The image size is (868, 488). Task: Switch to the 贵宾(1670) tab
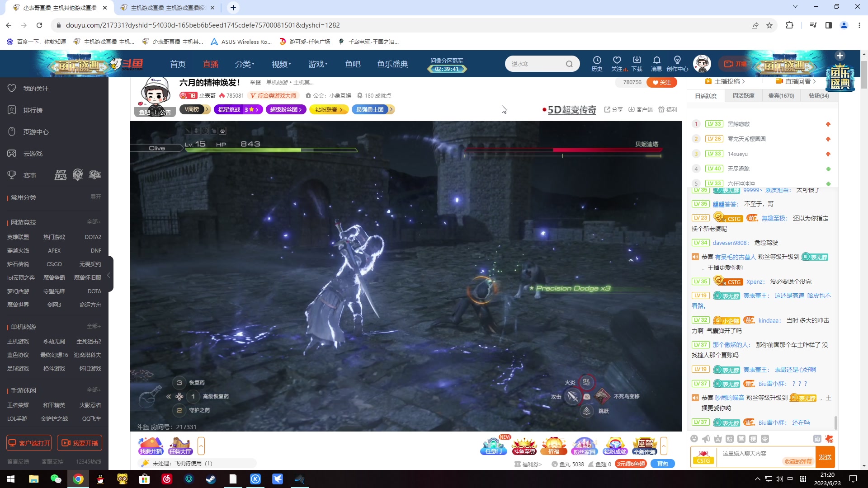781,96
